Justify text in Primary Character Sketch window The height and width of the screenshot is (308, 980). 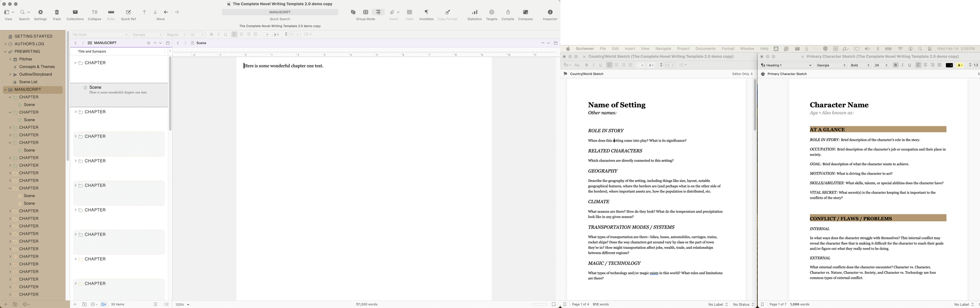point(940,66)
